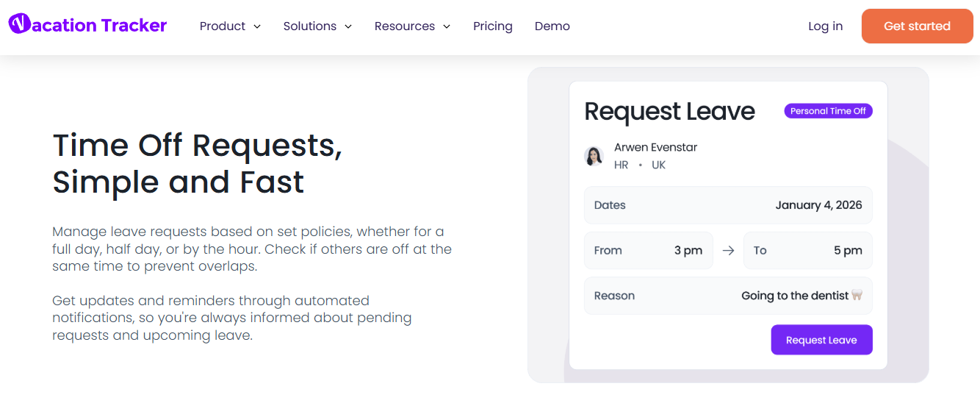Click the orange Get started button

(917, 26)
